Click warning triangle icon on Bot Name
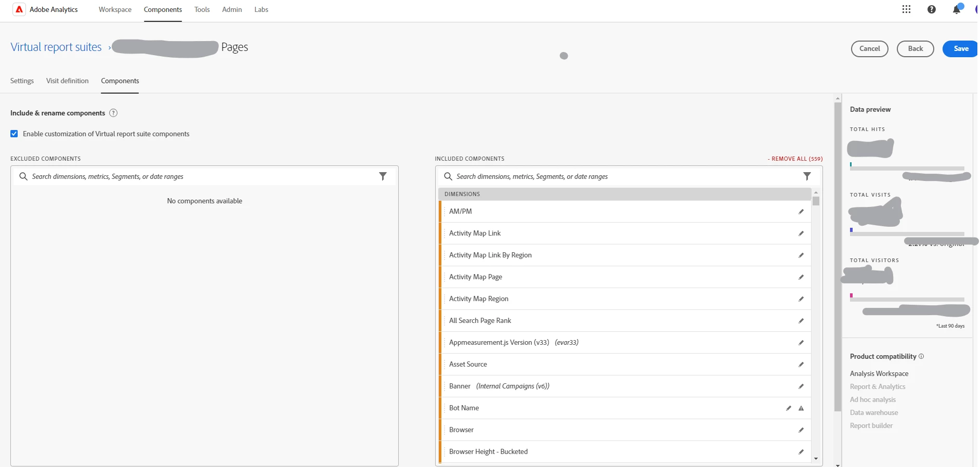 pos(801,408)
